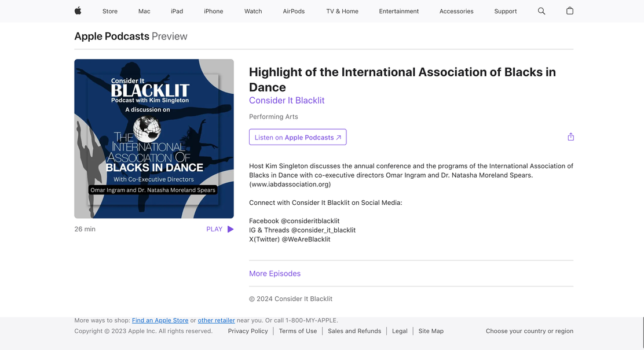Open the Accessories menu

click(x=456, y=11)
